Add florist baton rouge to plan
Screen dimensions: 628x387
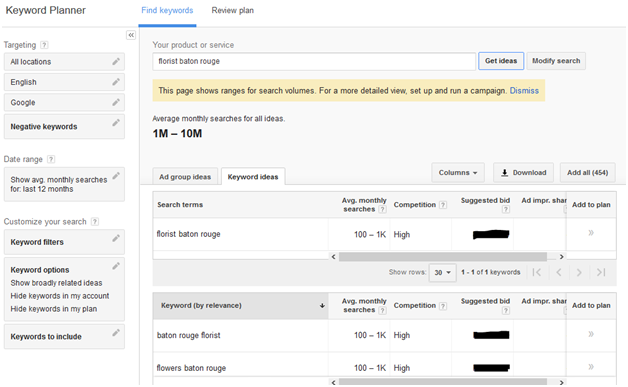coord(591,233)
